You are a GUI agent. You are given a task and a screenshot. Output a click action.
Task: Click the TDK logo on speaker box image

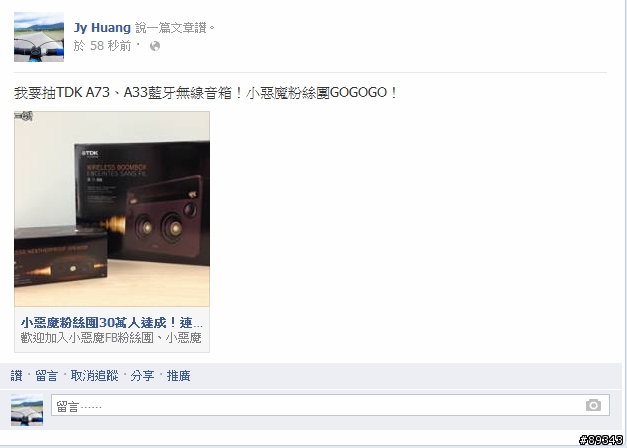coord(90,153)
